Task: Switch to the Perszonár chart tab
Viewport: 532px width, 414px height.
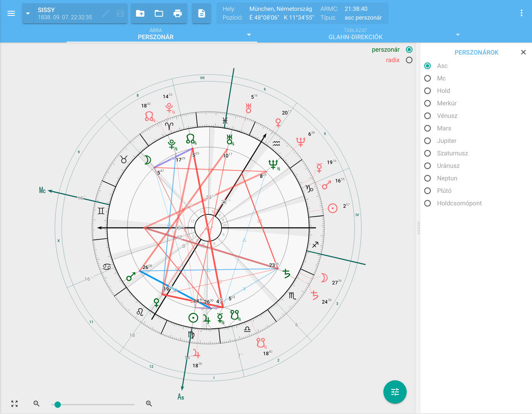Action: (156, 34)
